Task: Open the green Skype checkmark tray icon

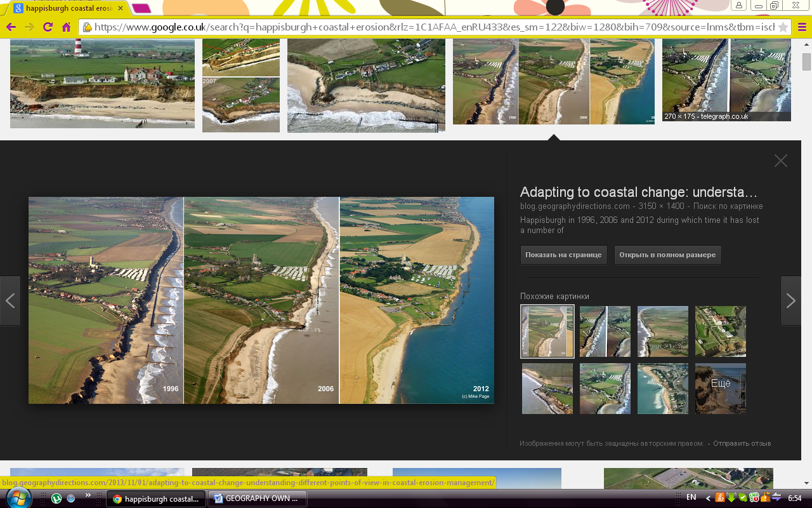Action: (x=742, y=498)
